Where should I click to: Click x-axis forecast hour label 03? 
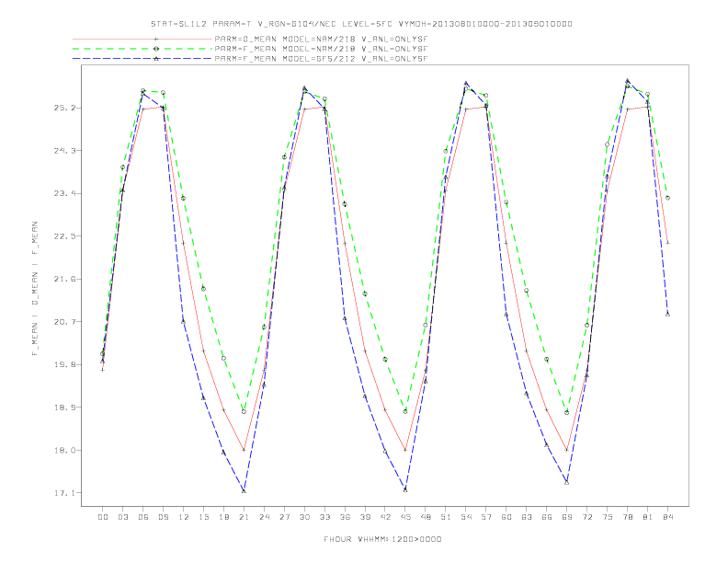122,517
